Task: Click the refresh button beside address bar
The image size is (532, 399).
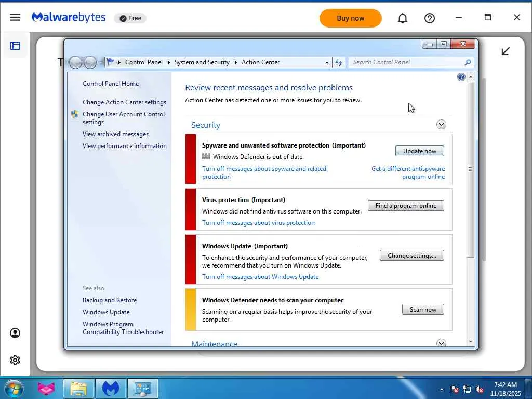Action: [x=339, y=62]
